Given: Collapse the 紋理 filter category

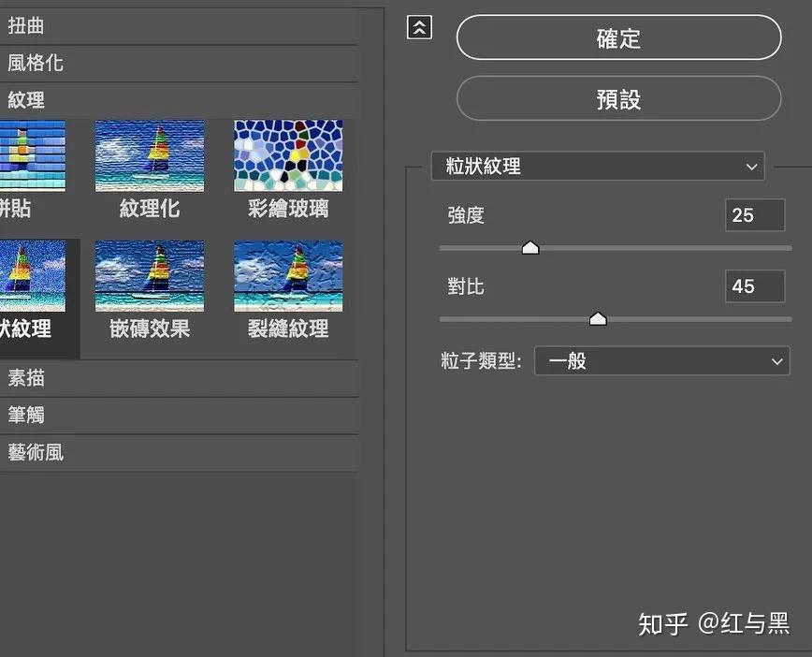Looking at the screenshot, I should tap(179, 100).
